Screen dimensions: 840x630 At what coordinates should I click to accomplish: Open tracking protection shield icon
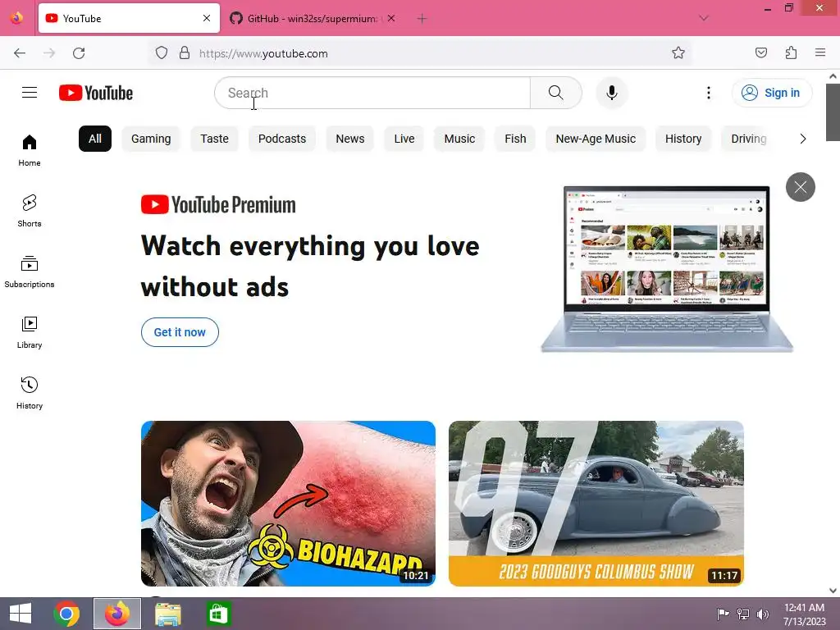coord(162,53)
